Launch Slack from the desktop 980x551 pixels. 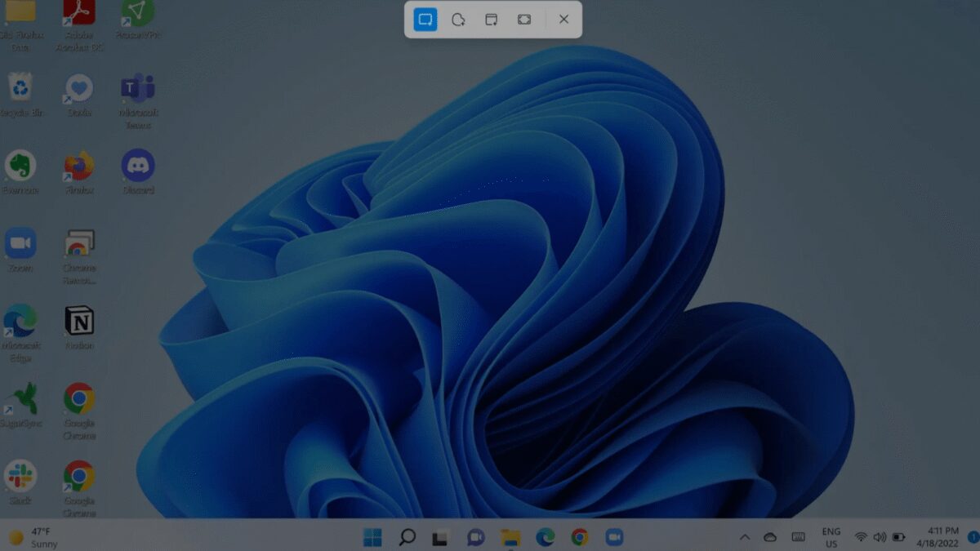coord(21,478)
